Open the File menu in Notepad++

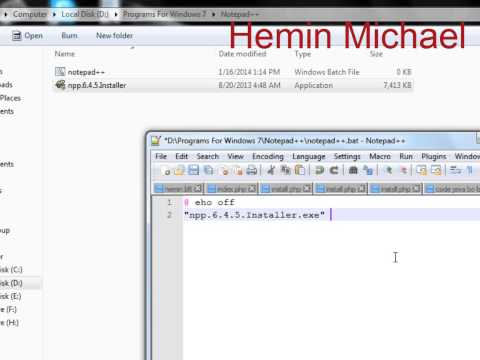click(161, 156)
